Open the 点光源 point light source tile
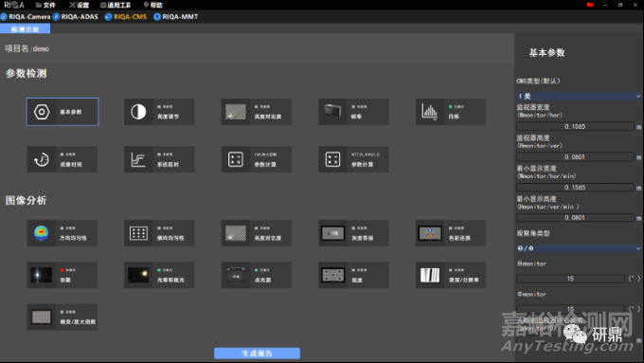This screenshot has width=644, height=363. [x=257, y=275]
